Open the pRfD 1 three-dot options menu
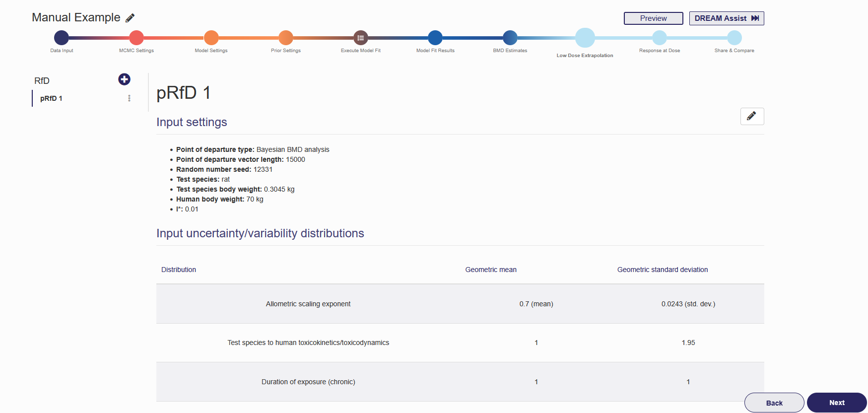Image resolution: width=868 pixels, height=413 pixels. click(129, 98)
